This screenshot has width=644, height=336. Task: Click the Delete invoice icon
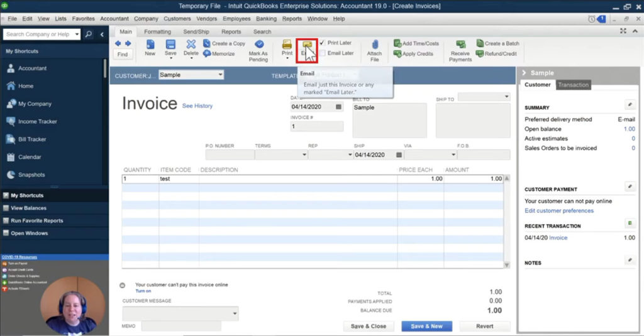point(191,45)
